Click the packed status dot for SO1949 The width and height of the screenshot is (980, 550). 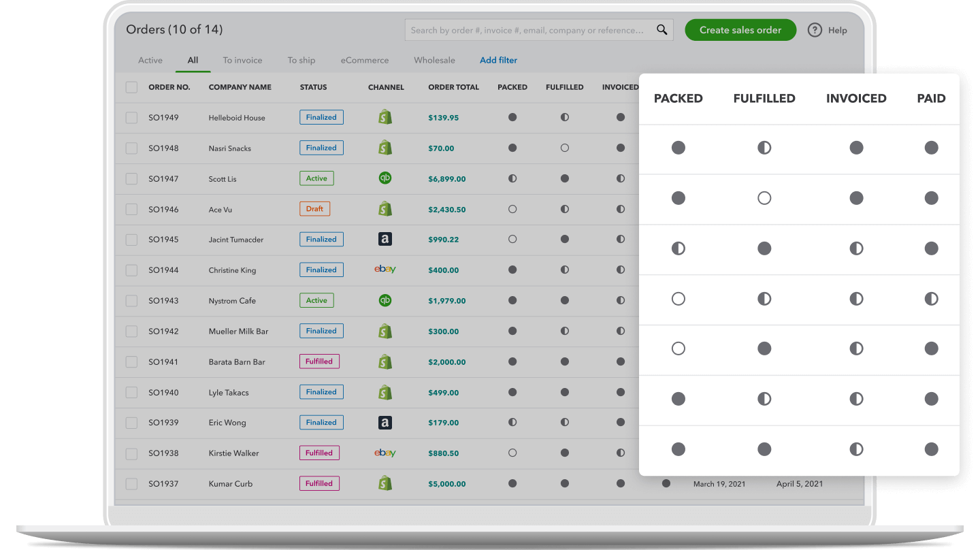512,117
